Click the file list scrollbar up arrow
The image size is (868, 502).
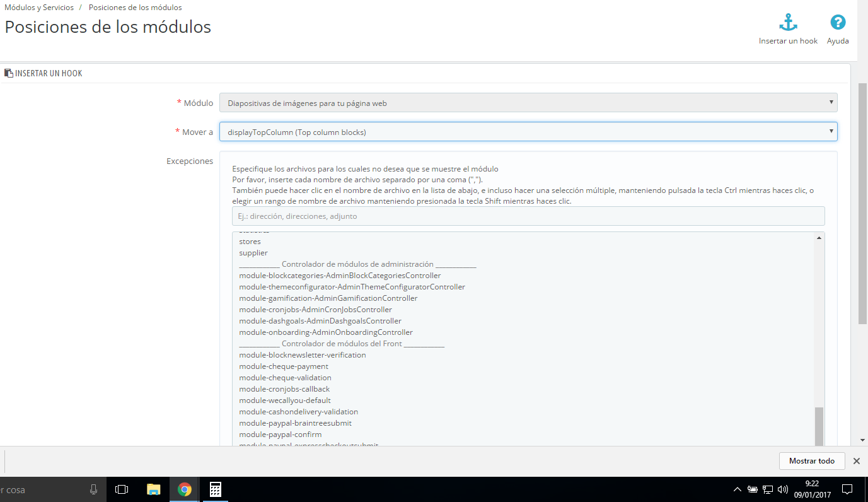click(x=819, y=238)
